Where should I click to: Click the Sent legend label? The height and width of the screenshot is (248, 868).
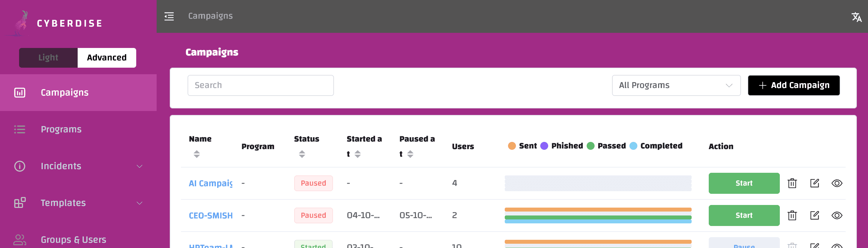pos(528,146)
